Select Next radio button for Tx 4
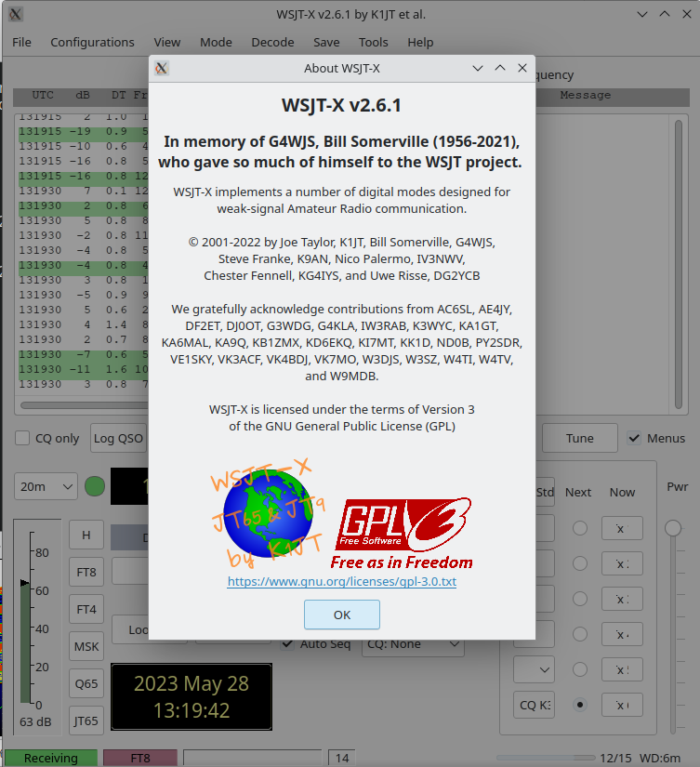The image size is (700, 767). tap(580, 634)
